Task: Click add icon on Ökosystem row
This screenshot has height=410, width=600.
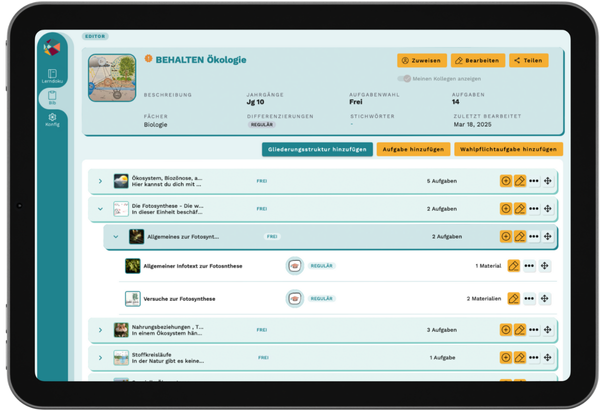Action: pyautogui.click(x=506, y=181)
